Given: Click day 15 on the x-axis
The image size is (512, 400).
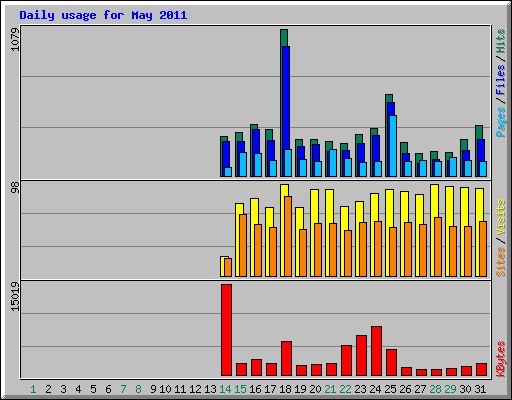Looking at the screenshot, I should 240,389.
